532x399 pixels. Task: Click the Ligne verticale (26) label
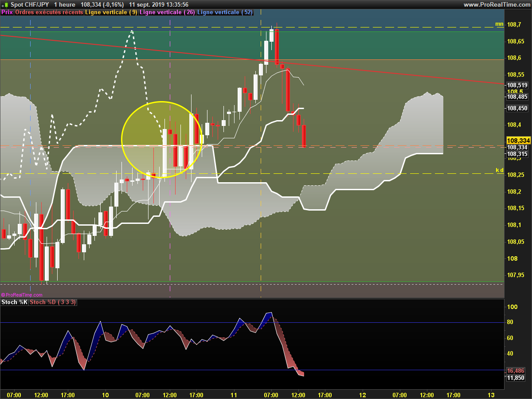pyautogui.click(x=167, y=12)
